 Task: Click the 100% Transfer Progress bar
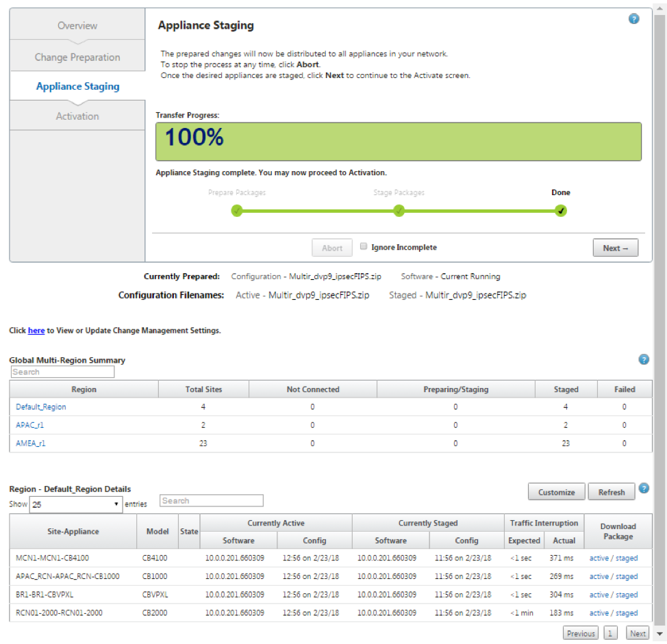pos(398,142)
